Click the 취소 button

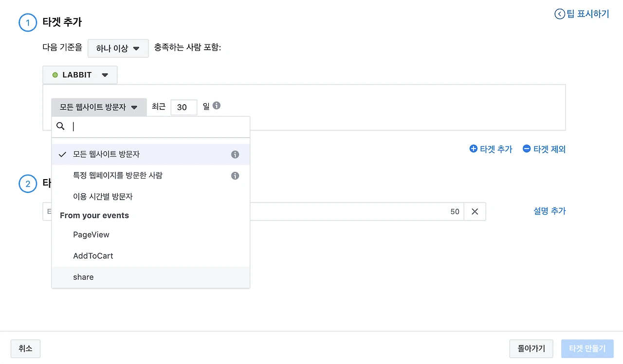point(25,348)
